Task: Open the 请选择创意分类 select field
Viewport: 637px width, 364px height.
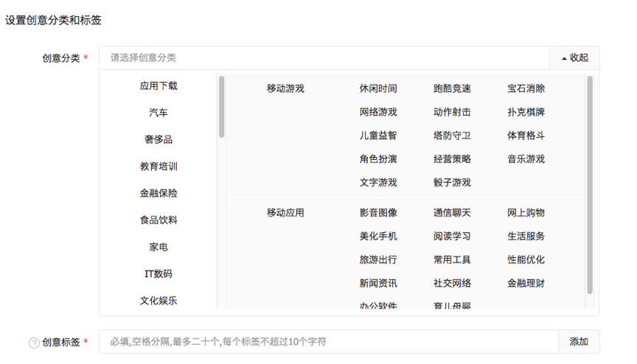Action: point(324,57)
